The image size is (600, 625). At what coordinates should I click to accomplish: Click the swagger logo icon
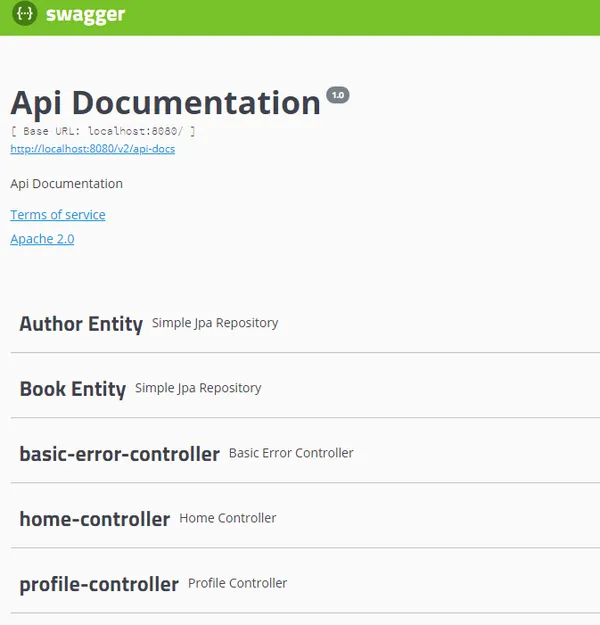[25, 16]
